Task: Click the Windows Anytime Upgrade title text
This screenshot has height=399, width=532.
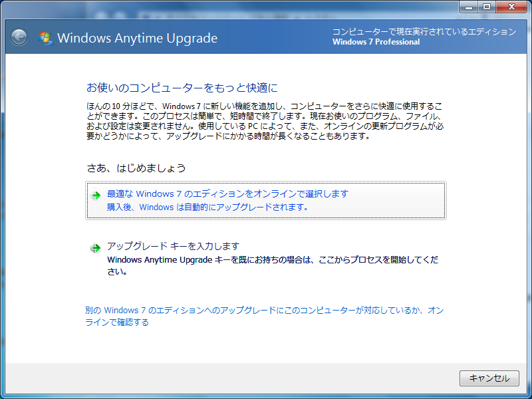Action: (x=137, y=38)
